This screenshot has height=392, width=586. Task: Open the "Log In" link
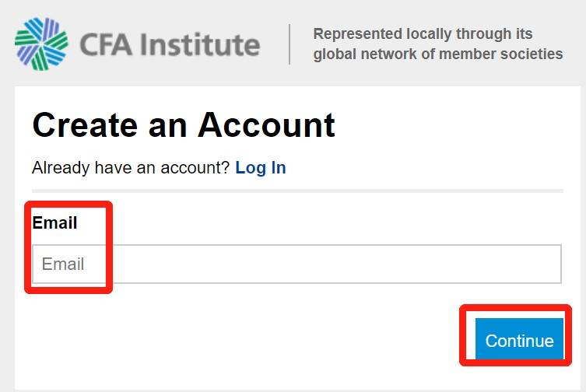click(261, 167)
